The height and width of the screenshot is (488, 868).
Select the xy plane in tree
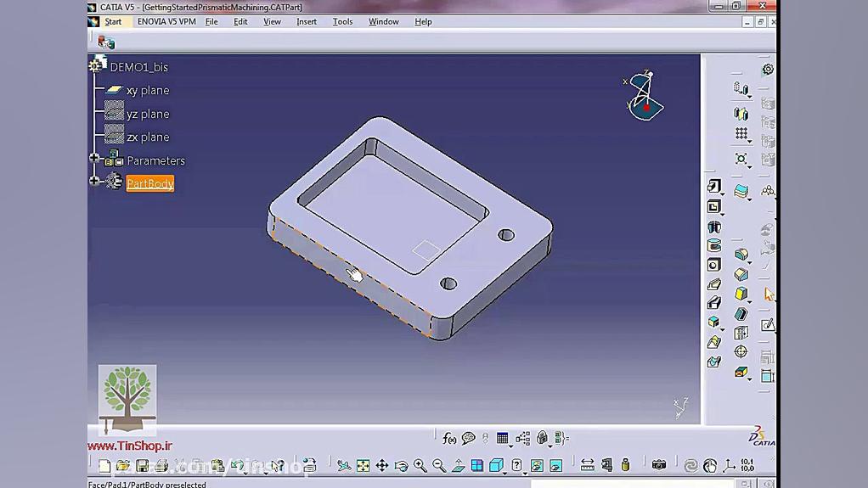(x=147, y=90)
